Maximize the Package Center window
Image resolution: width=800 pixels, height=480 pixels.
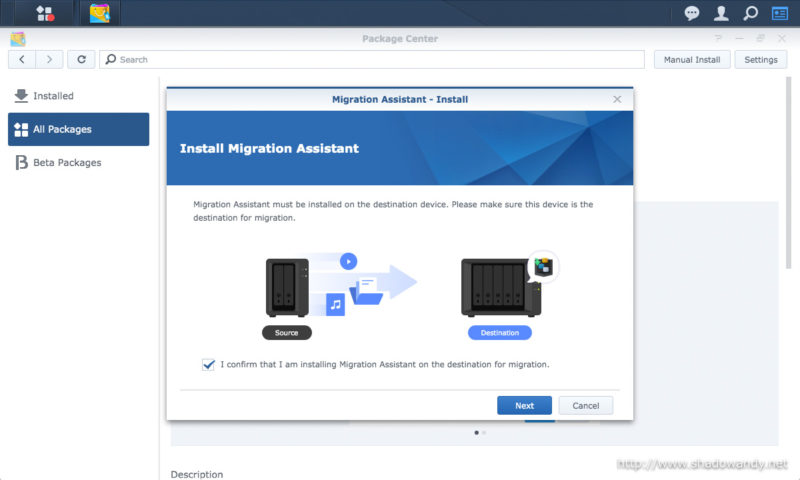point(760,38)
